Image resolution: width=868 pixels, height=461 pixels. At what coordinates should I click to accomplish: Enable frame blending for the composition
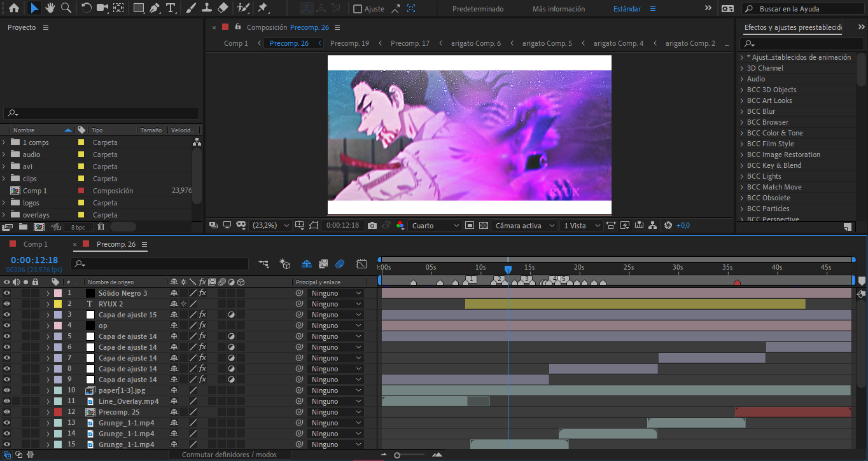(323, 263)
